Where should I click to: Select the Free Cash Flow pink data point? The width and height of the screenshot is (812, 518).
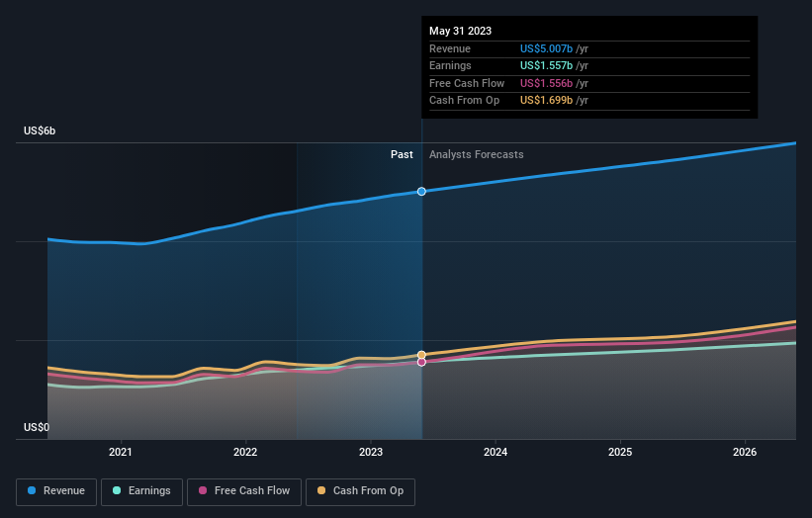point(421,362)
